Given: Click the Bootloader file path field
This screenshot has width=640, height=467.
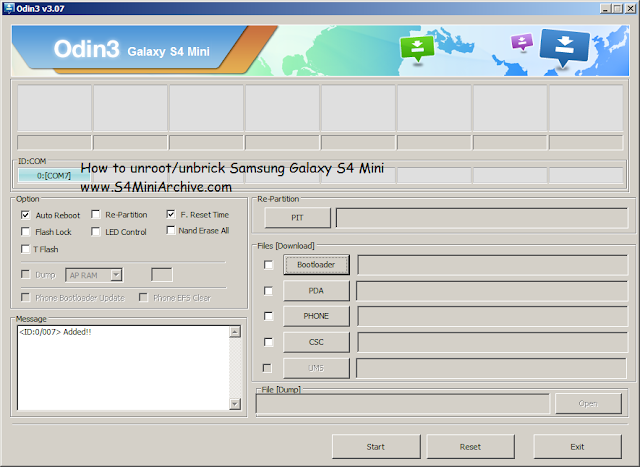Looking at the screenshot, I should [492, 265].
